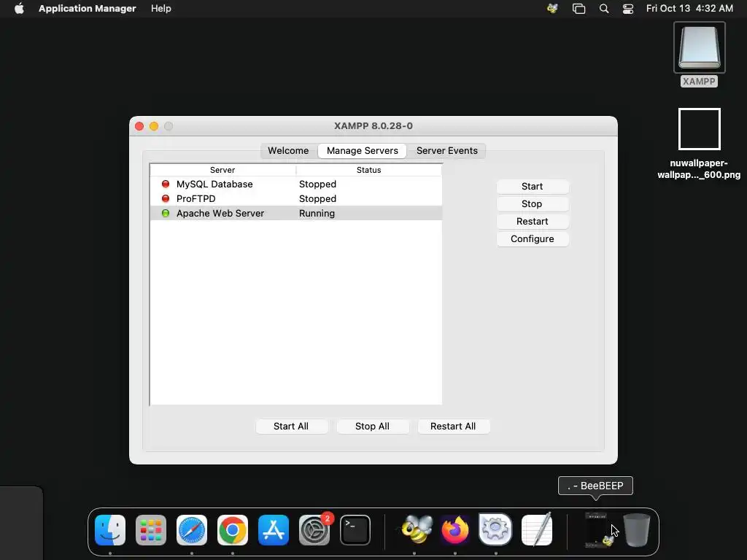This screenshot has width=747, height=560.
Task: Click MySQL Database's Stopped status
Action: [x=318, y=184]
